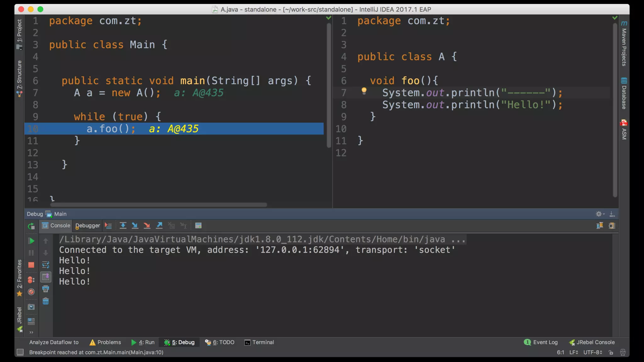Open Evaluate Expression calculator icon
The width and height of the screenshot is (644, 362).
pyautogui.click(x=198, y=226)
